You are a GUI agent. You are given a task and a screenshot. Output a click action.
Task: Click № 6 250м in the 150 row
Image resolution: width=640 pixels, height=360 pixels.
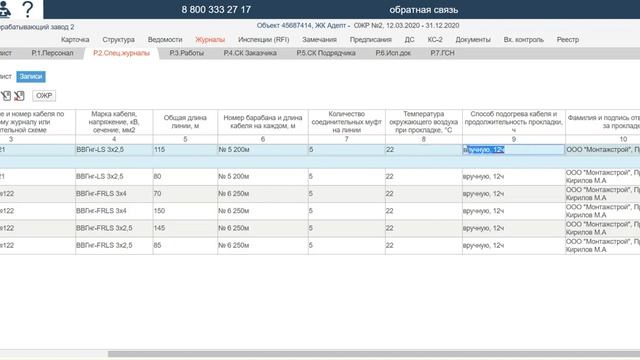coord(262,211)
